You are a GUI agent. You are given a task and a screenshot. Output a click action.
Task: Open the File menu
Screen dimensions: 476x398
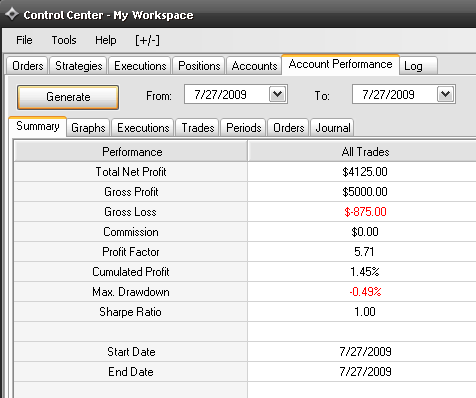point(24,40)
